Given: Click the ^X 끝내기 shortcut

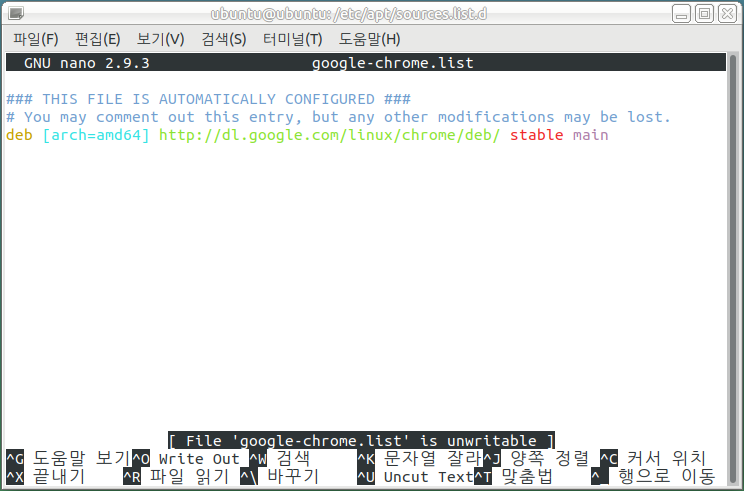Looking at the screenshot, I should tap(46, 477).
